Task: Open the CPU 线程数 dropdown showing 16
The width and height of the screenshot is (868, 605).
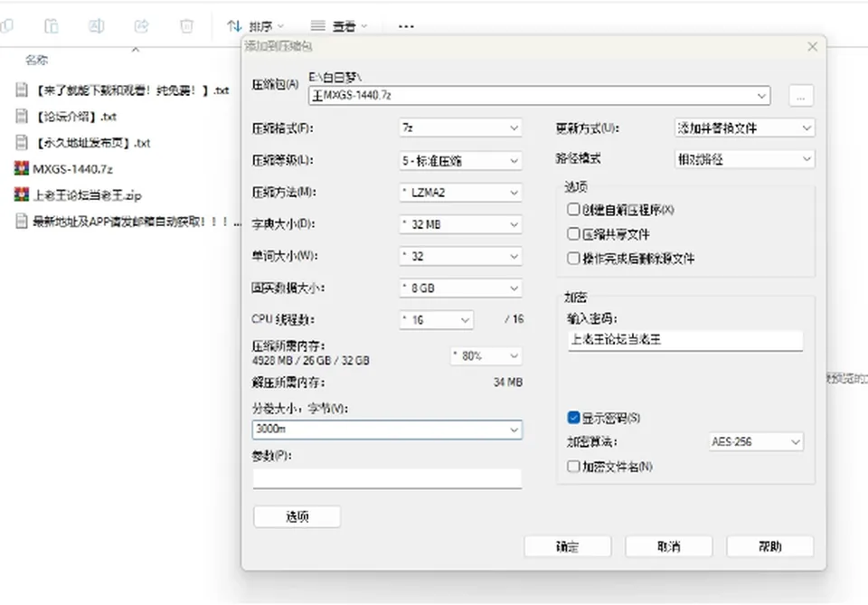Action: click(436, 320)
